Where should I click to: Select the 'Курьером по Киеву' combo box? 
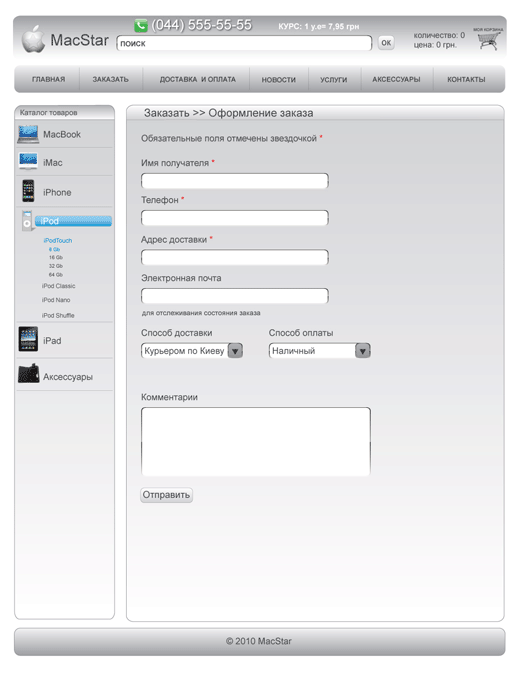coord(192,351)
